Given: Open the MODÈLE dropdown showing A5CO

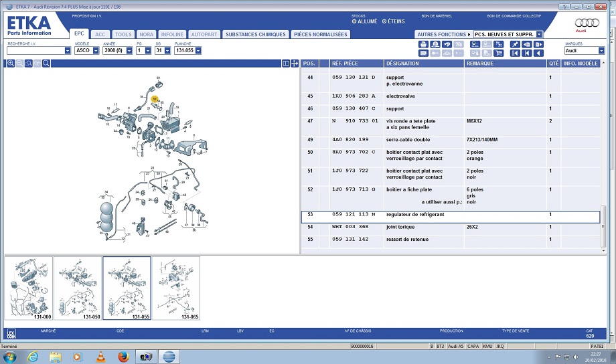Looking at the screenshot, I should tap(87, 50).
